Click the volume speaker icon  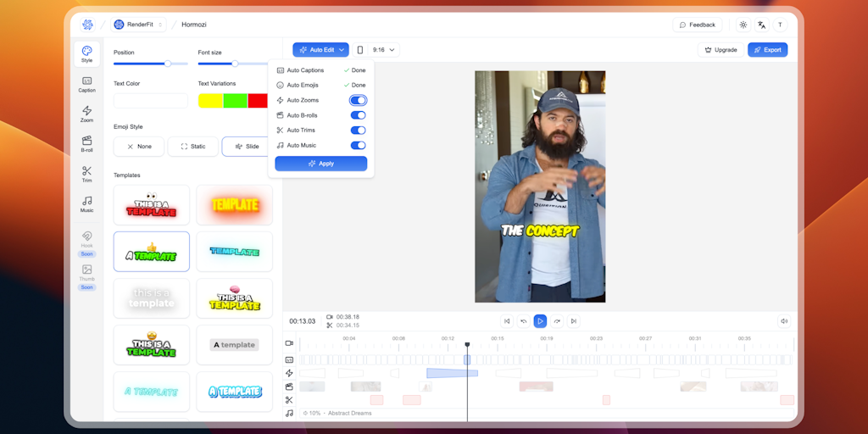pyautogui.click(x=784, y=321)
